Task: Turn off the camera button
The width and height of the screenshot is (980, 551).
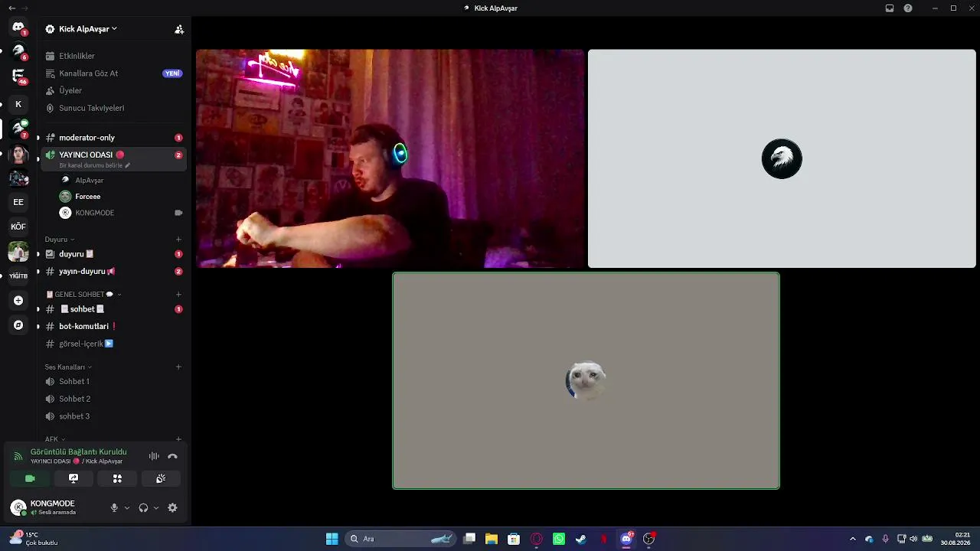Action: point(30,478)
